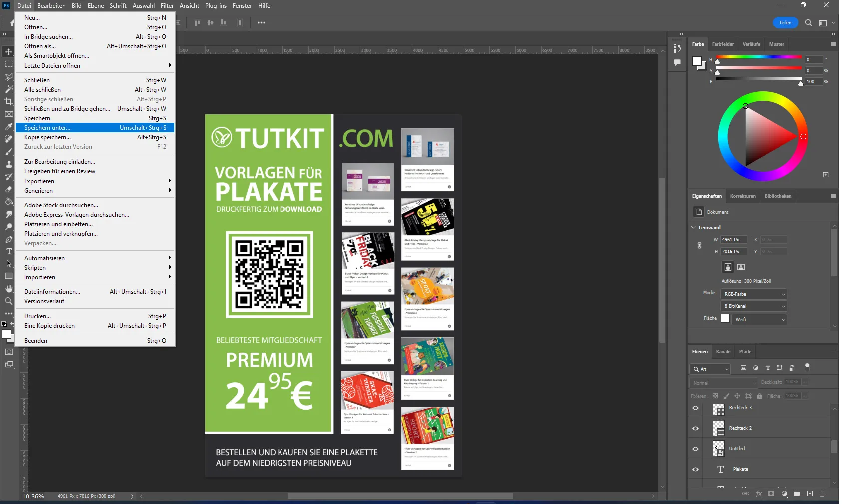Open the Modus RGB-Farbe dropdown
The height and width of the screenshot is (504, 842).
[754, 294]
